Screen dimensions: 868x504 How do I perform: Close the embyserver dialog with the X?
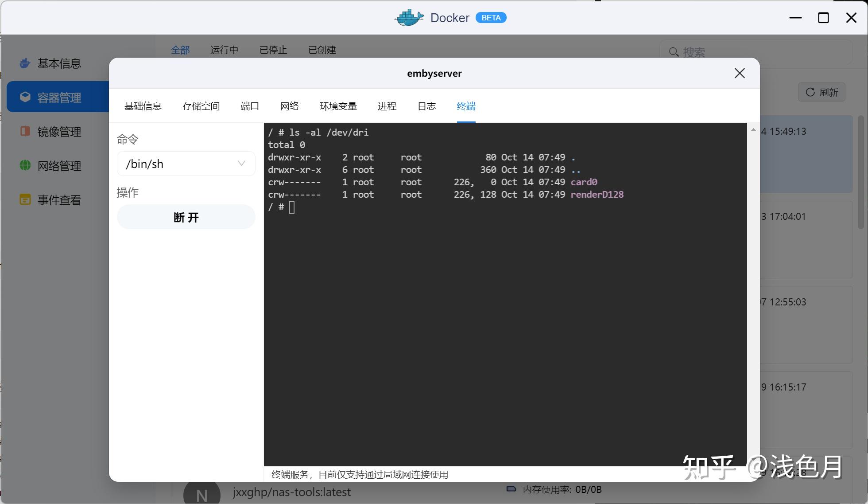[739, 73]
